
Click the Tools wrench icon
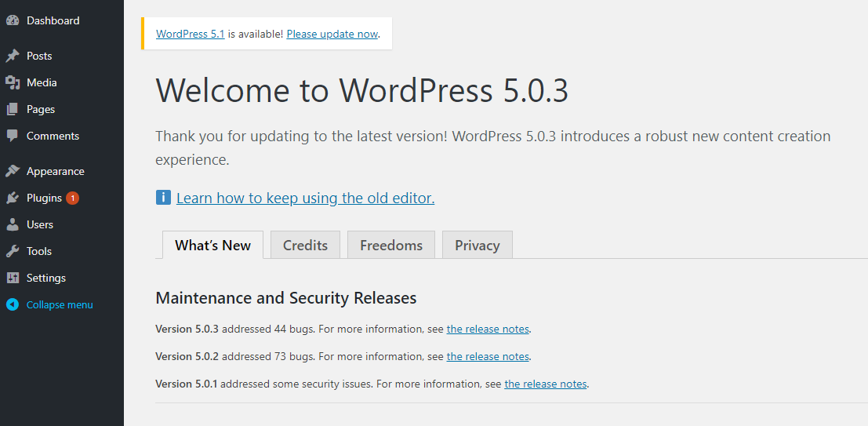[13, 251]
